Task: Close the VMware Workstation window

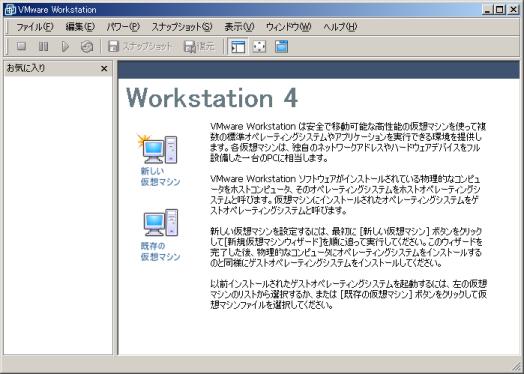Action: tap(513, 10)
